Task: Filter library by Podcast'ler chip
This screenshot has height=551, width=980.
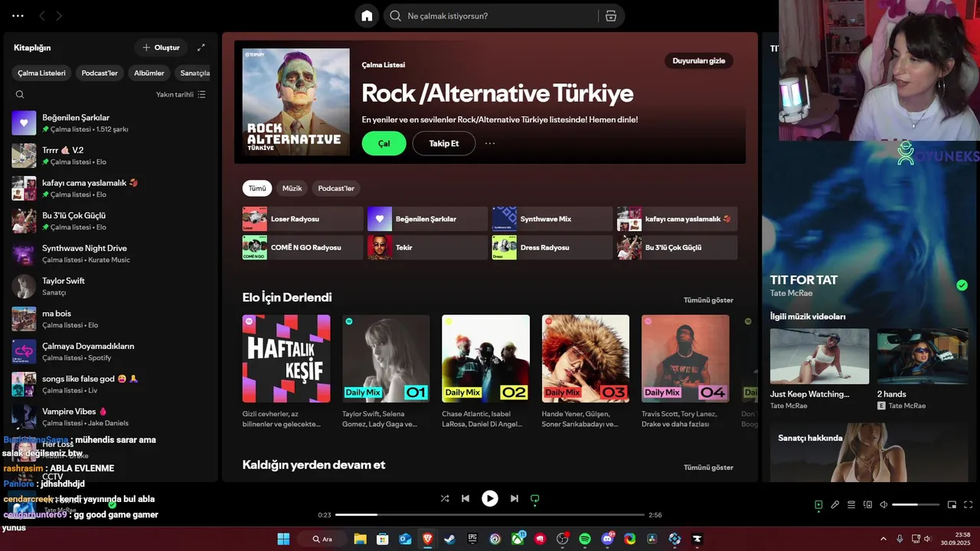Action: pos(100,73)
